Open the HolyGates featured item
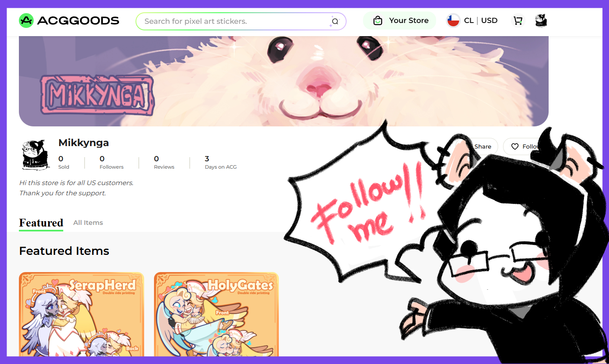Screen dimensions: 609x364 point(216,314)
